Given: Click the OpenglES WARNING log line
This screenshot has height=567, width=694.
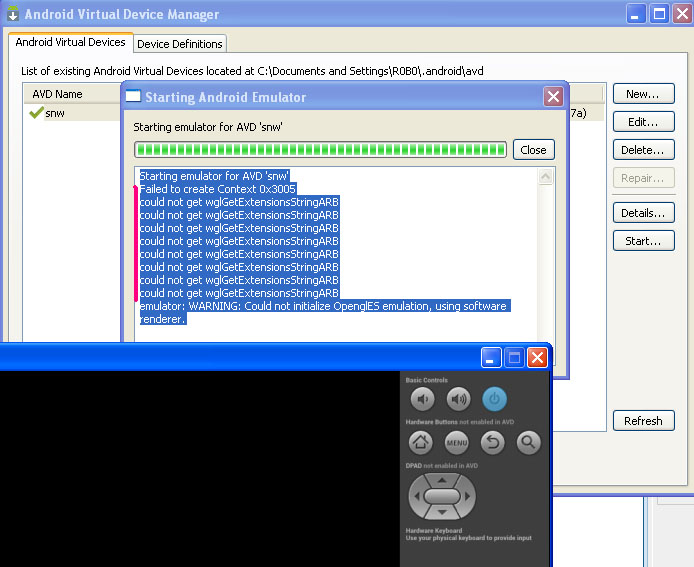Looking at the screenshot, I should point(325,312).
